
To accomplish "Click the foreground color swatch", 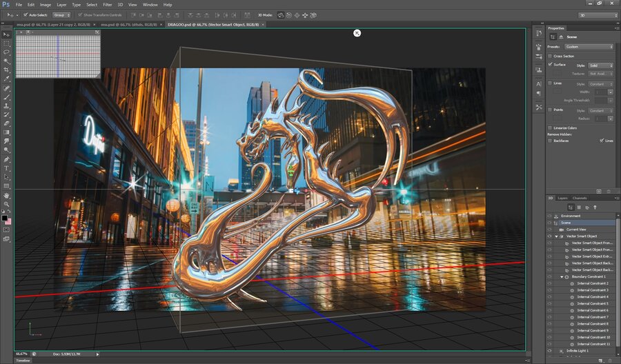I will [4, 218].
